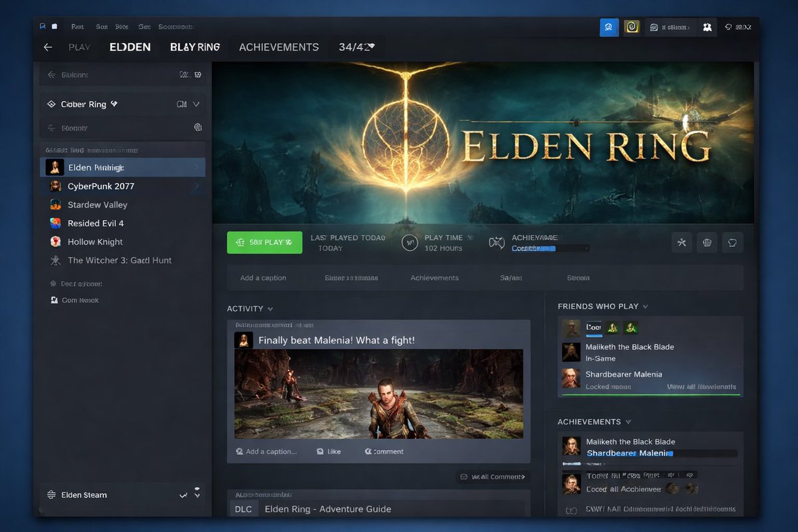Select the Elden Ring game thumbnail icon

pos(55,167)
